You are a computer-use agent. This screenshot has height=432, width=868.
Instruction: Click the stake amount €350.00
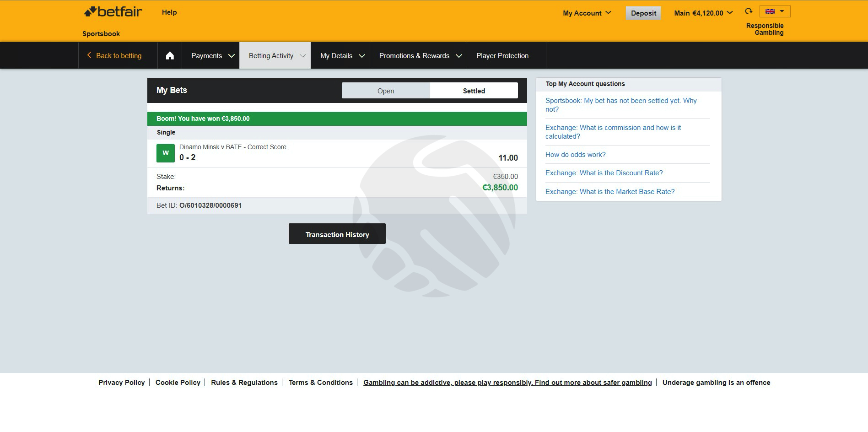point(505,177)
